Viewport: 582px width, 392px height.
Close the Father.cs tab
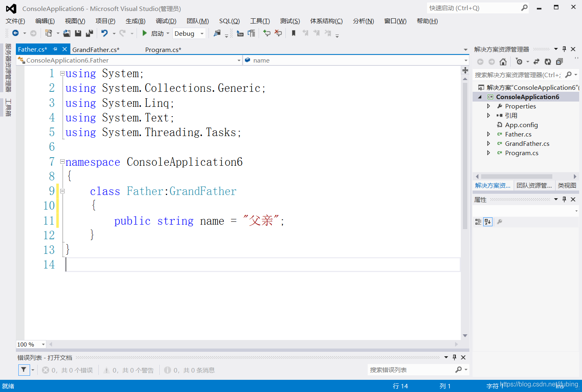[x=65, y=49]
